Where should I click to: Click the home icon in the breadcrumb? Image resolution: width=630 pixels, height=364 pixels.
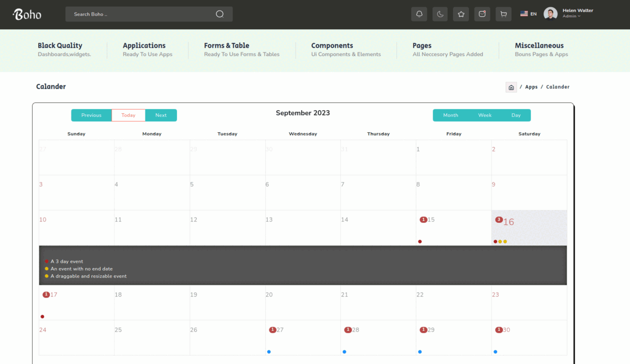[x=511, y=87]
